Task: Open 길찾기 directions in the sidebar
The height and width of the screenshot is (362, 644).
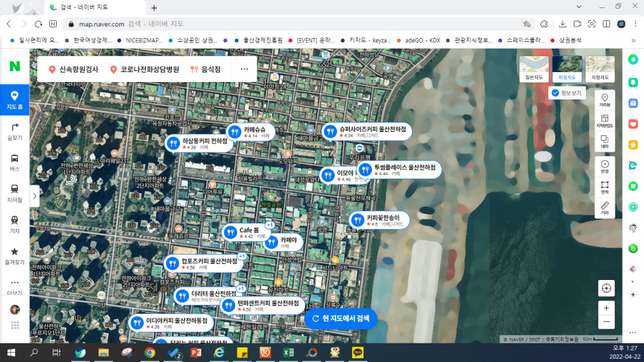Action: click(x=15, y=131)
